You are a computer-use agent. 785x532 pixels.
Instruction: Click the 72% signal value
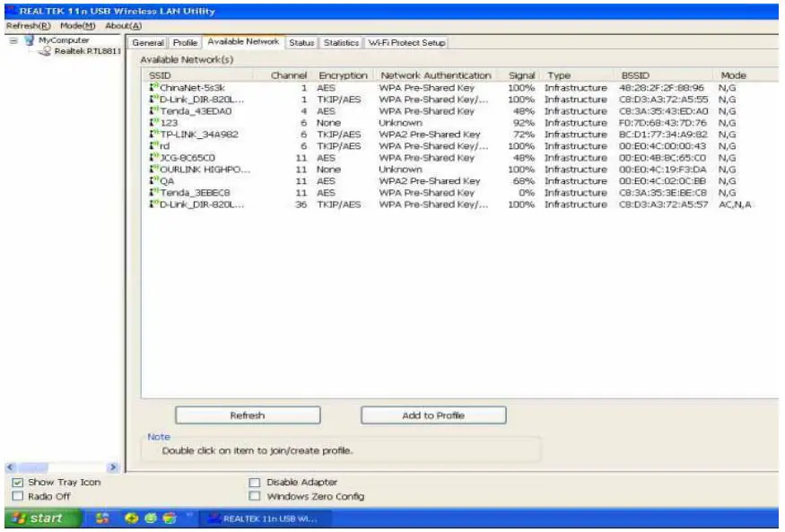coord(524,135)
